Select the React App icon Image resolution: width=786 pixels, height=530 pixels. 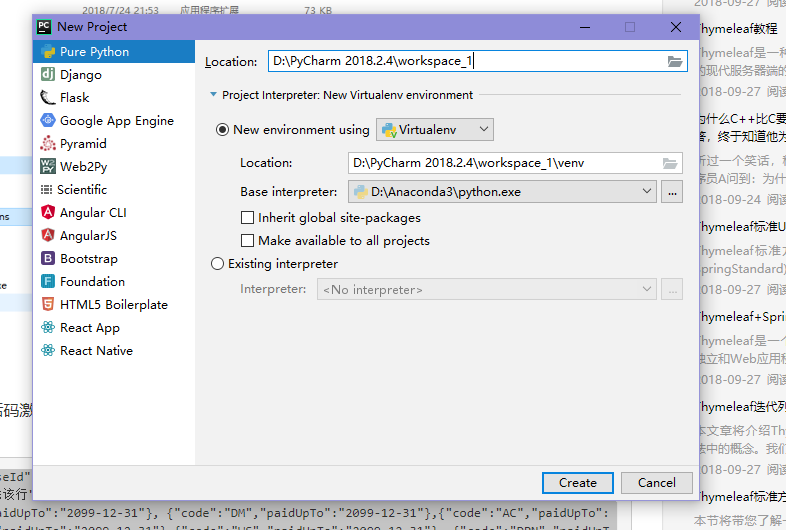point(48,327)
